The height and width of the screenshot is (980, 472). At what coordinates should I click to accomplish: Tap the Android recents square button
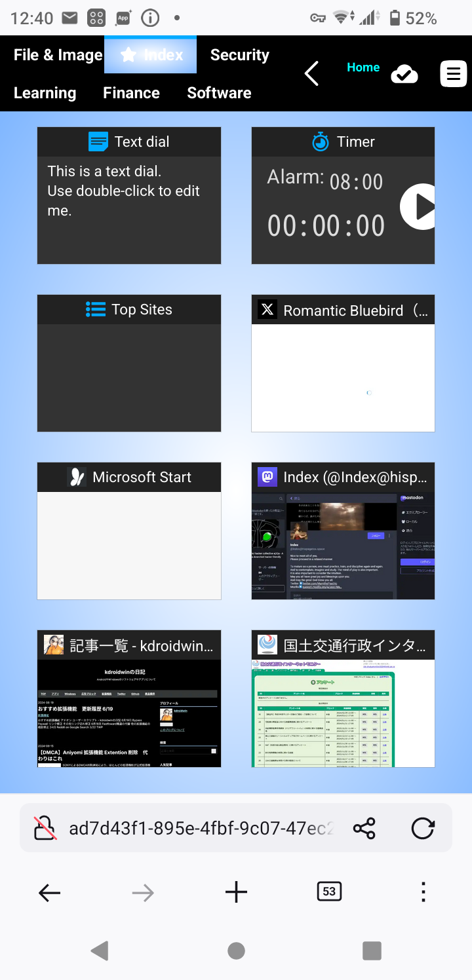pos(372,951)
